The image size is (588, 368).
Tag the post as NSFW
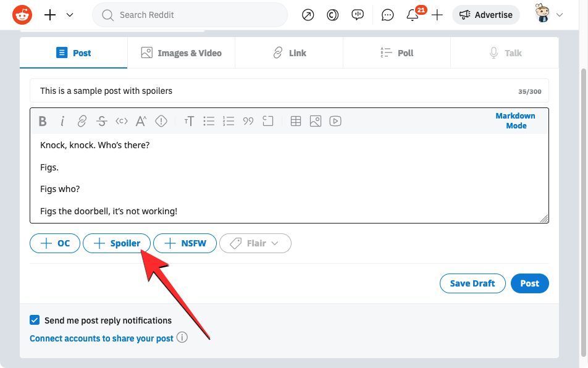[x=185, y=243]
